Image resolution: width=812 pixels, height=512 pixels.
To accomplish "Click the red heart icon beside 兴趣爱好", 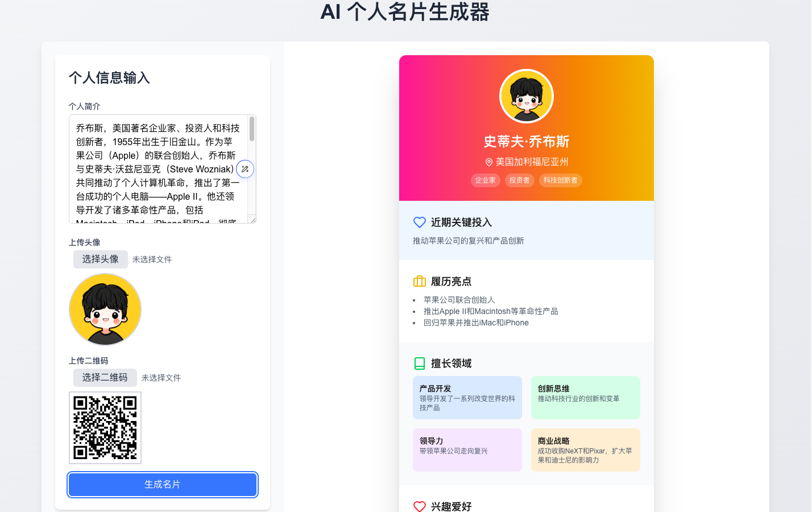I will [x=420, y=506].
